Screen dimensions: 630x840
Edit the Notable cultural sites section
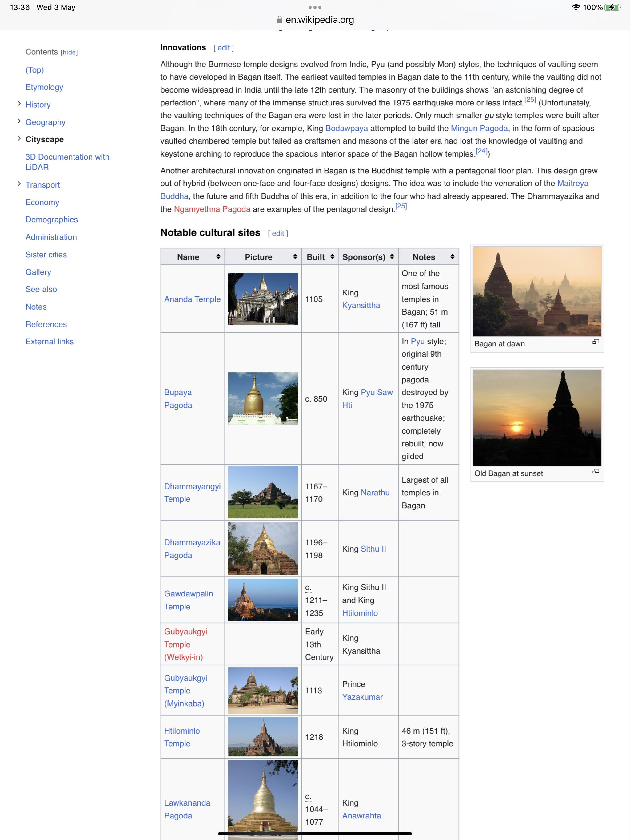(x=278, y=233)
